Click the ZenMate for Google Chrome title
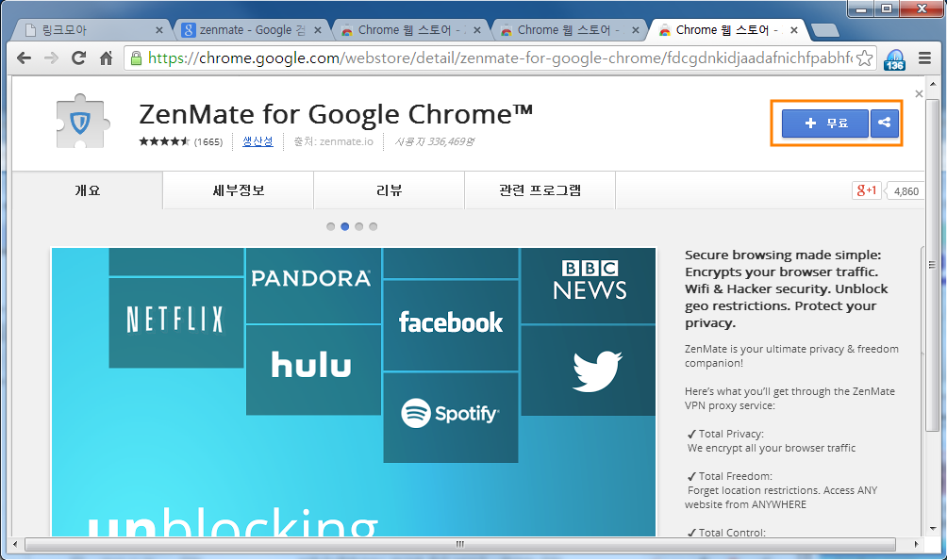The image size is (947, 560). [x=336, y=114]
